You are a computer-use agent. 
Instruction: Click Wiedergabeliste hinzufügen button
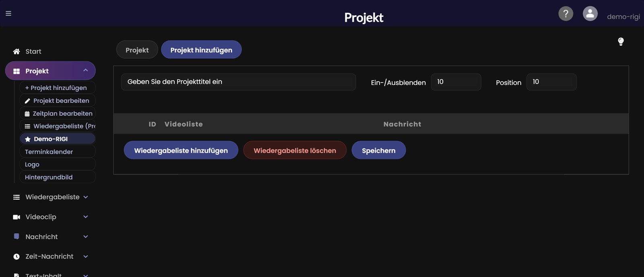point(181,150)
